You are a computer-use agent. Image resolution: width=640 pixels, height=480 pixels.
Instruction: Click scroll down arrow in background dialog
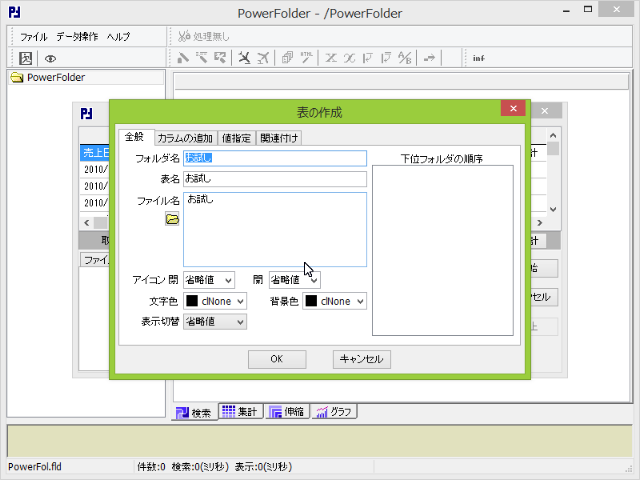click(x=553, y=209)
